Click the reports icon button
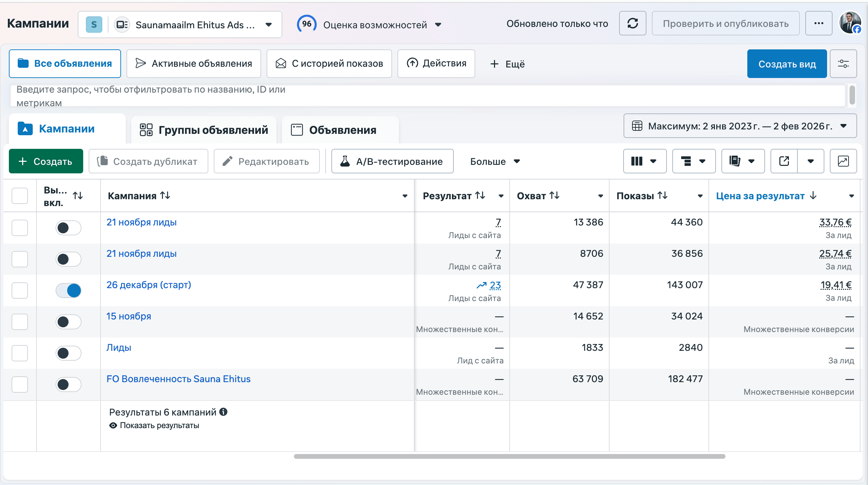Screen dimensions: 868x485 point(743,161)
